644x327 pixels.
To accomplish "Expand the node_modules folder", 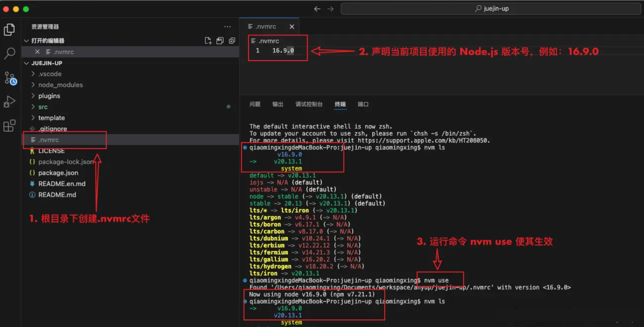I will [x=130, y=85].
